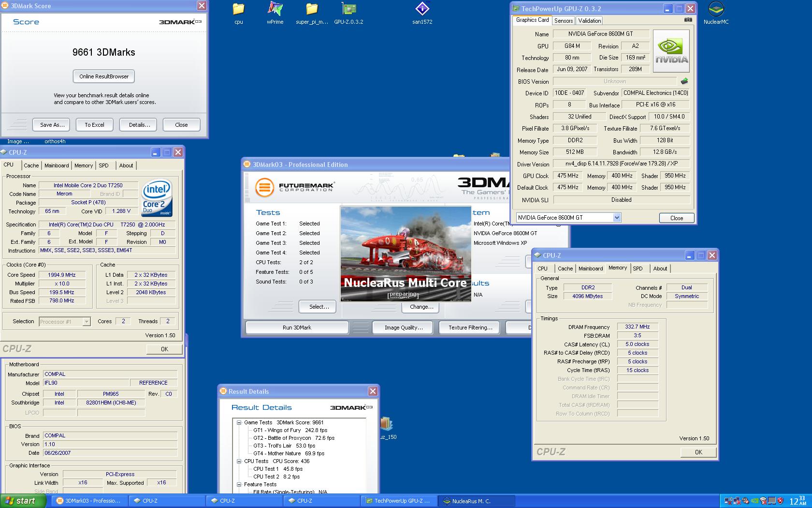Open the CPU tab in right CPU-Z memory window

[x=543, y=269]
